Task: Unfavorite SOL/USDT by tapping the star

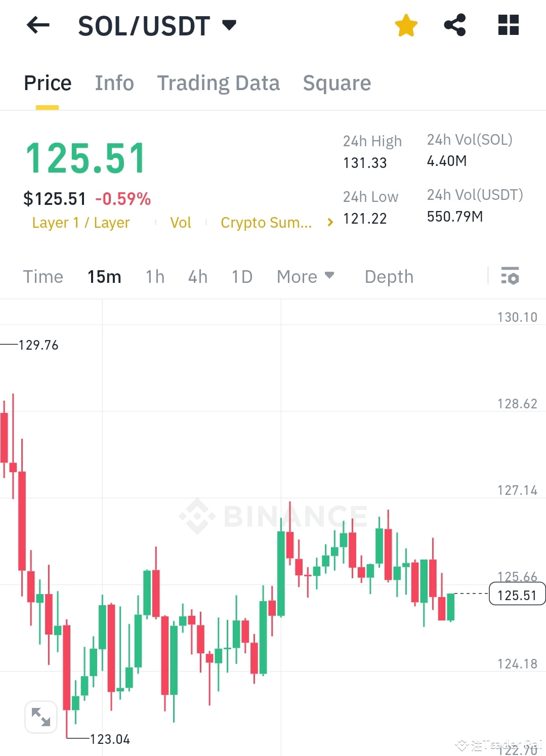Action: click(x=406, y=24)
